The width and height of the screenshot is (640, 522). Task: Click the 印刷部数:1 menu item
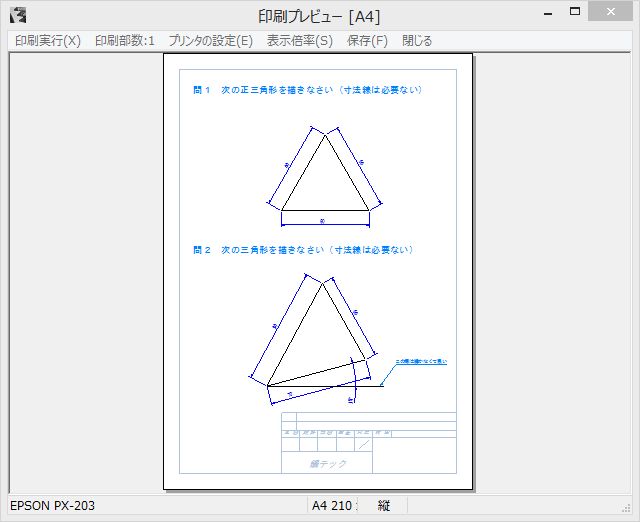(124, 41)
